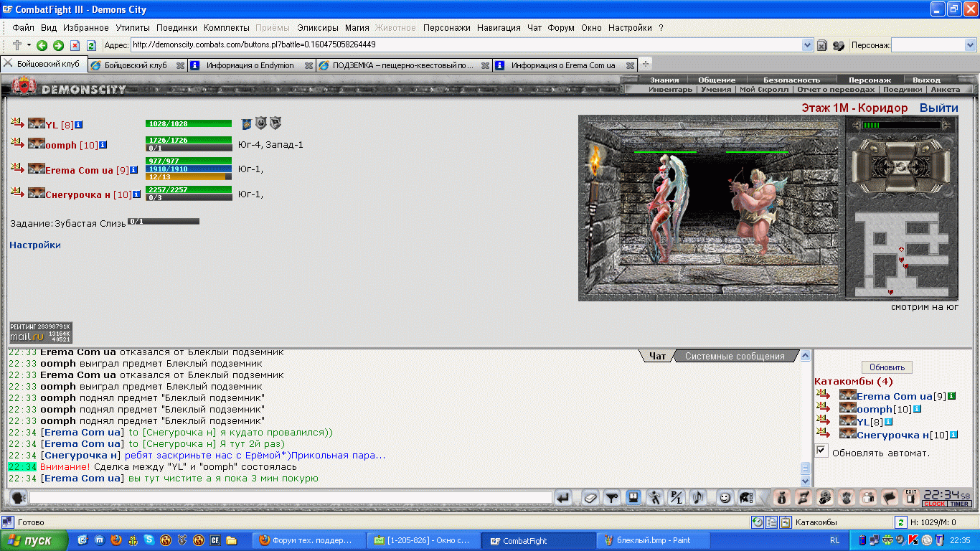The image size is (980, 551).
Task: Open info icon next to oomph [10]
Action: point(103,144)
